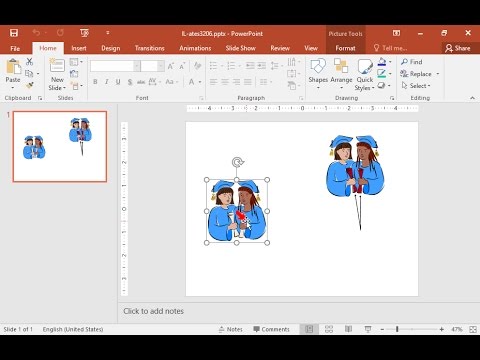Select the Format Painter brush

coord(30,85)
